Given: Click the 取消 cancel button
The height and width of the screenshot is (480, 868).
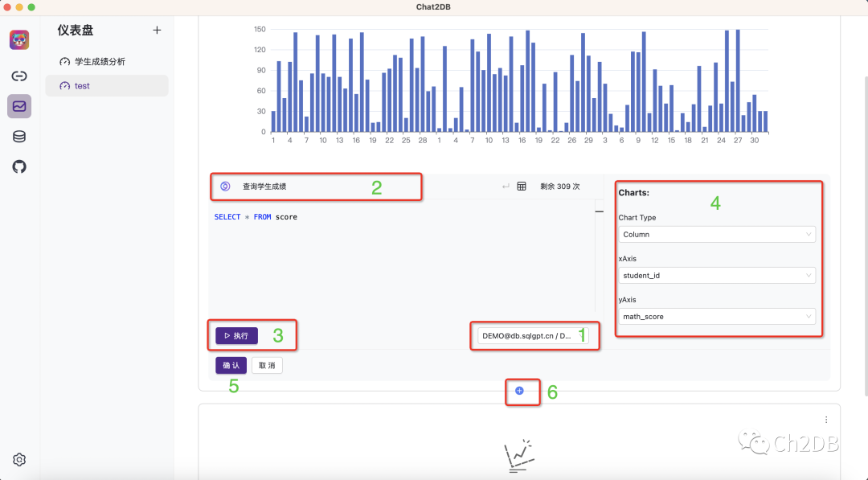Looking at the screenshot, I should pyautogui.click(x=267, y=365).
